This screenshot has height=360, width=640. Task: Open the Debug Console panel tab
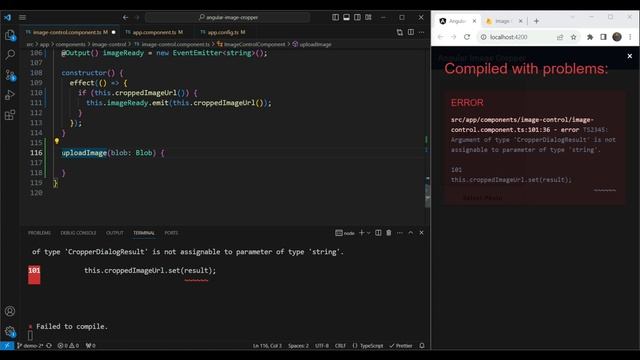78,233
